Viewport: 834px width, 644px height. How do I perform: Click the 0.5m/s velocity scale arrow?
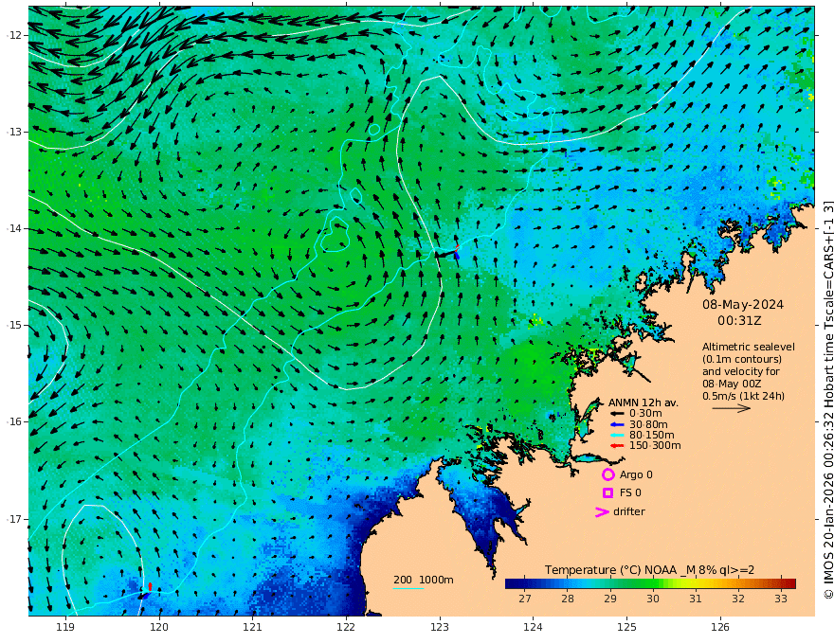click(732, 408)
